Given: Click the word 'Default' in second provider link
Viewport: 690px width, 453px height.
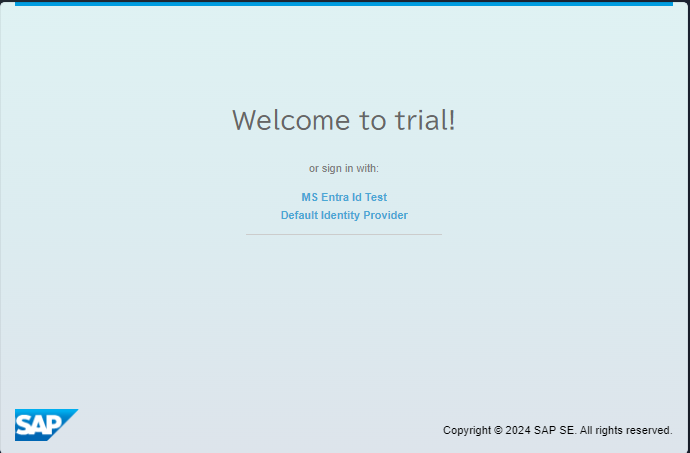Looking at the screenshot, I should (x=299, y=215).
